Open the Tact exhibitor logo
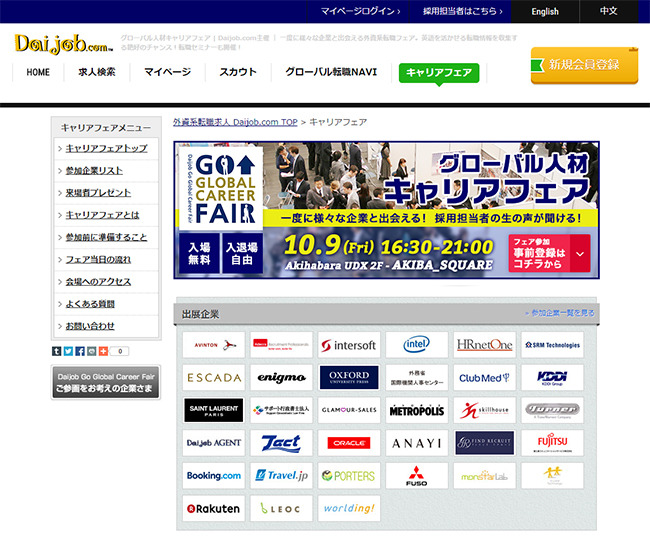Viewport: 650px width, 537px height. coord(281,443)
